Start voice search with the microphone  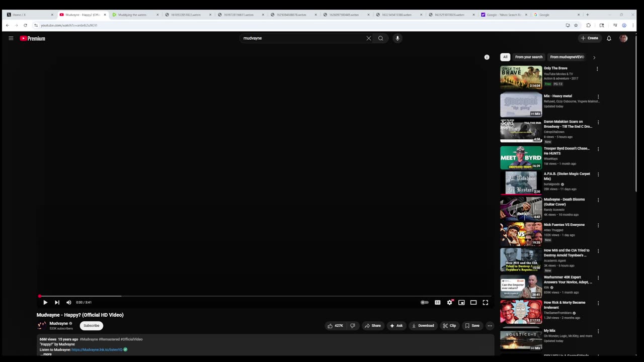point(397,38)
